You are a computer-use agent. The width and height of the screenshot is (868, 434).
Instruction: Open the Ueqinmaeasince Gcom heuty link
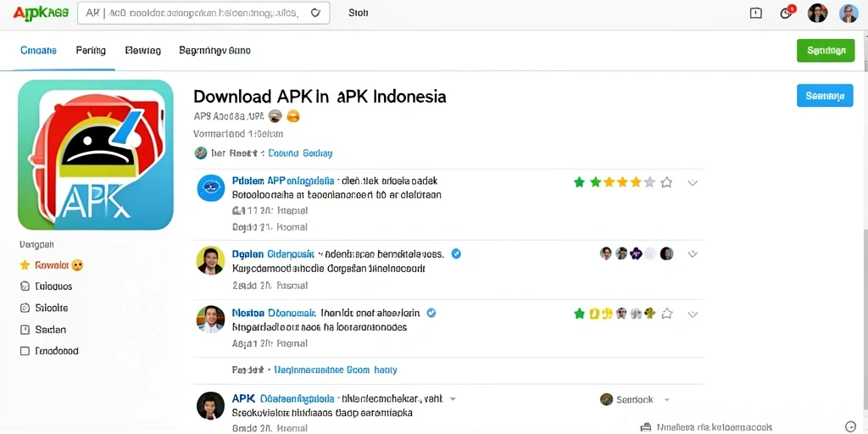tap(336, 370)
